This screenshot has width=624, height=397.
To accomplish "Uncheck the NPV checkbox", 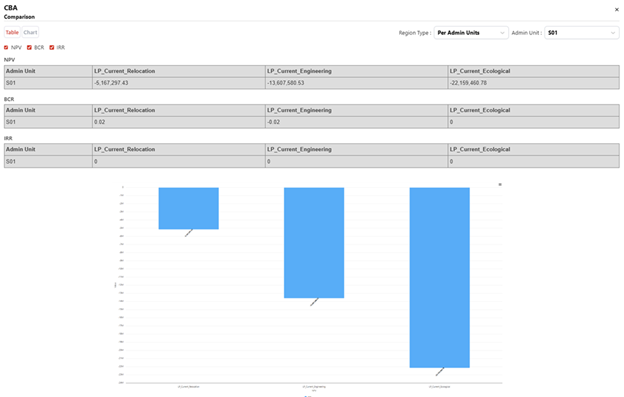I will tap(6, 47).
